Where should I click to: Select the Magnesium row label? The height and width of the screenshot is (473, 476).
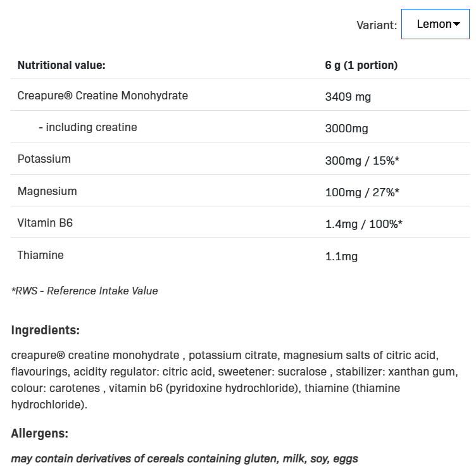click(x=47, y=191)
